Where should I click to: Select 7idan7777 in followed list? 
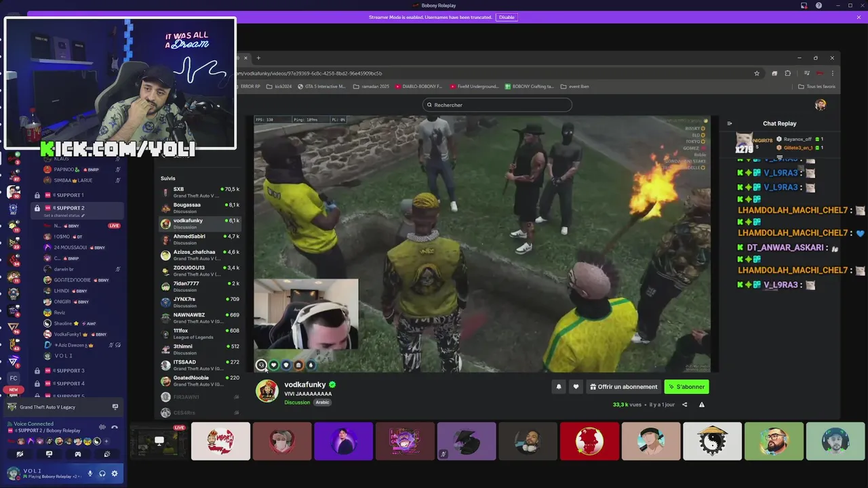(x=199, y=286)
